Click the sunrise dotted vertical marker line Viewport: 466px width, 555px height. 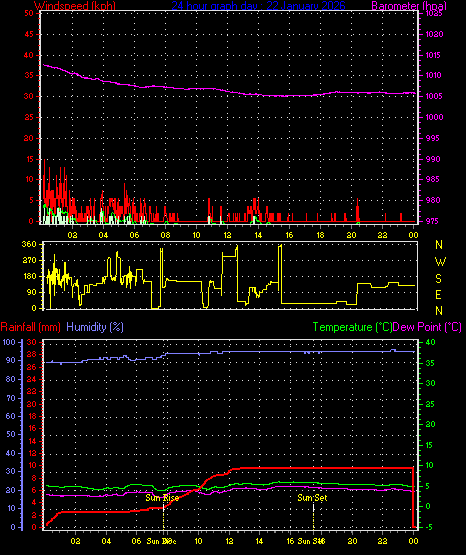163,517
